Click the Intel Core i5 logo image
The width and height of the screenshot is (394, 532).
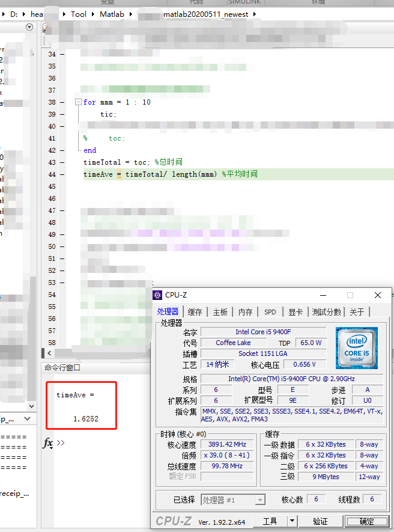(x=356, y=348)
